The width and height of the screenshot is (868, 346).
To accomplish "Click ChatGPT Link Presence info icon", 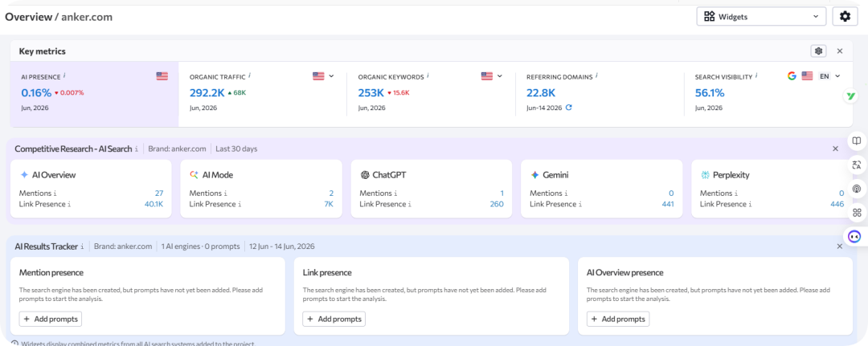I will pos(410,205).
